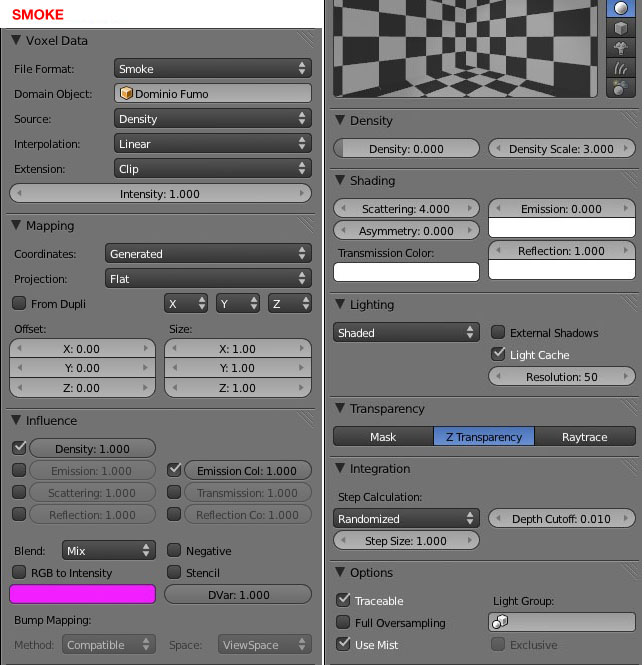Open the Projection Flat dropdown

(208, 279)
